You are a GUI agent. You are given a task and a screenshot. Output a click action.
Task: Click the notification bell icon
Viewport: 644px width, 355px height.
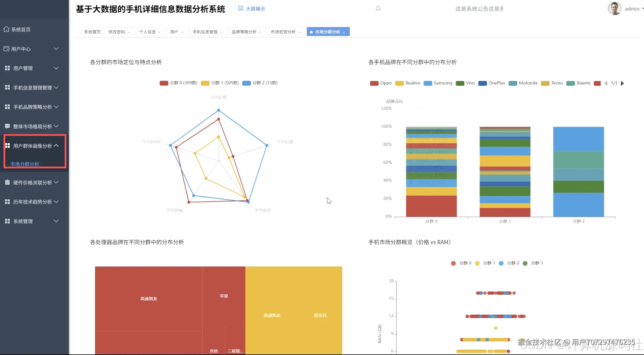[378, 8]
